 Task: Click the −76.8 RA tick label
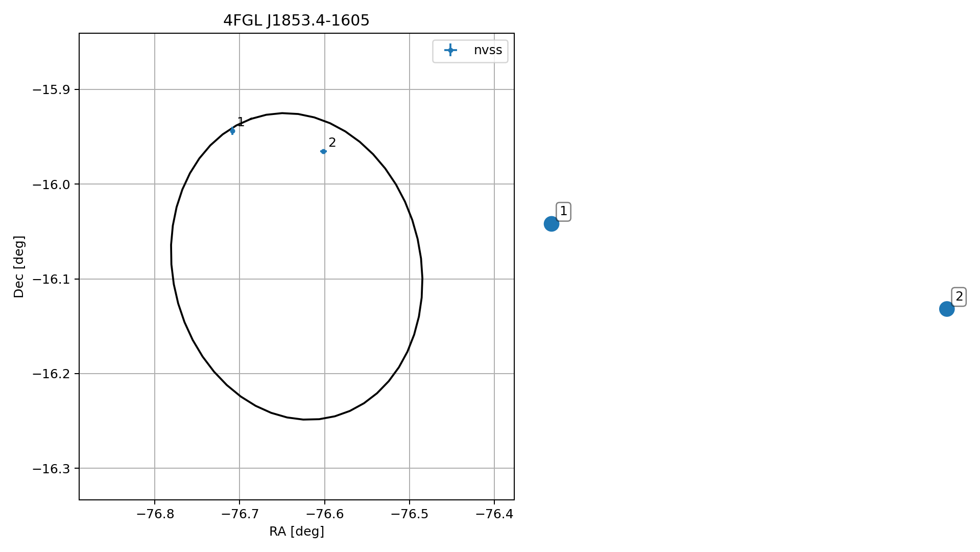pos(155,514)
